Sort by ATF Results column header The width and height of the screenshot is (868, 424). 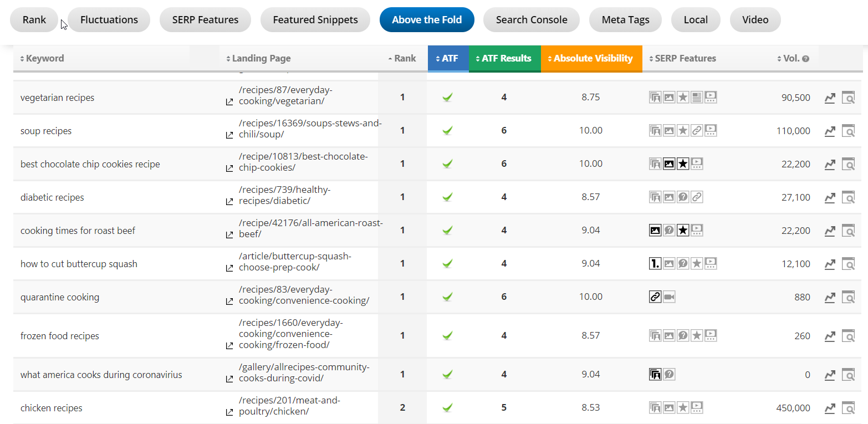[504, 59]
